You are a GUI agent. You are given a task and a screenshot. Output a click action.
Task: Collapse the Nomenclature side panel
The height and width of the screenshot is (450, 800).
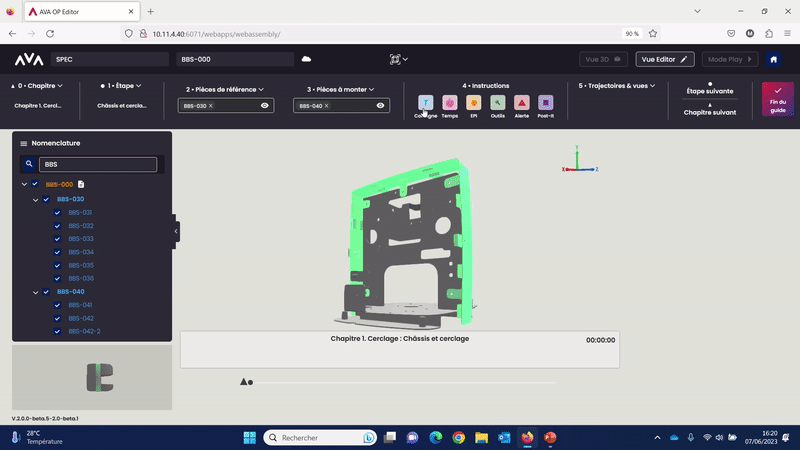[176, 232]
